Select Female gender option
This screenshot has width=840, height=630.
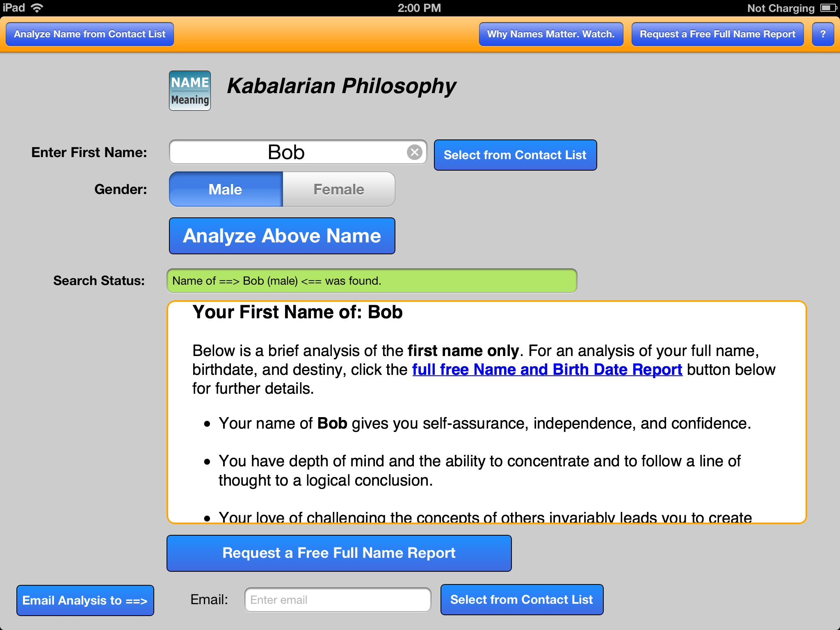(339, 189)
